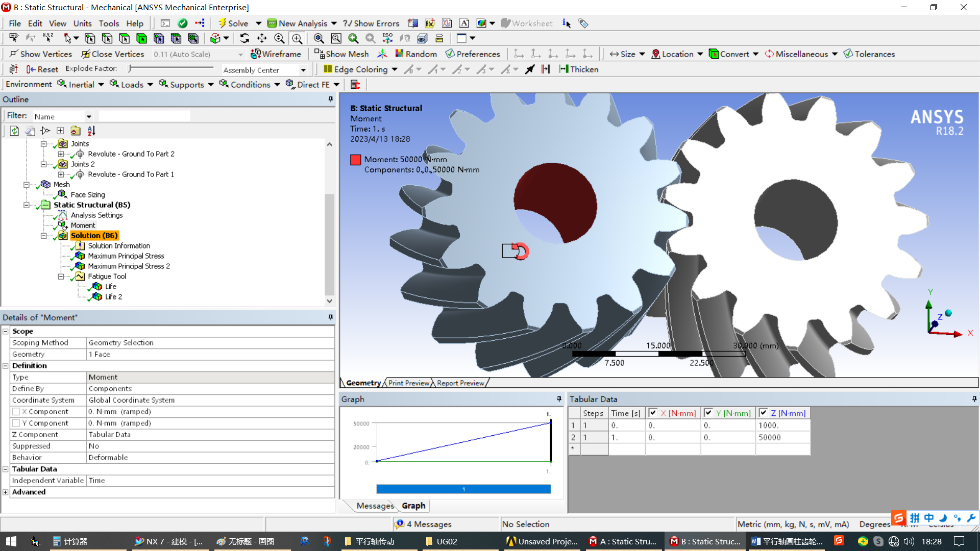The height and width of the screenshot is (551, 980).
Task: Click the New Comment icon
Action: click(x=464, y=23)
